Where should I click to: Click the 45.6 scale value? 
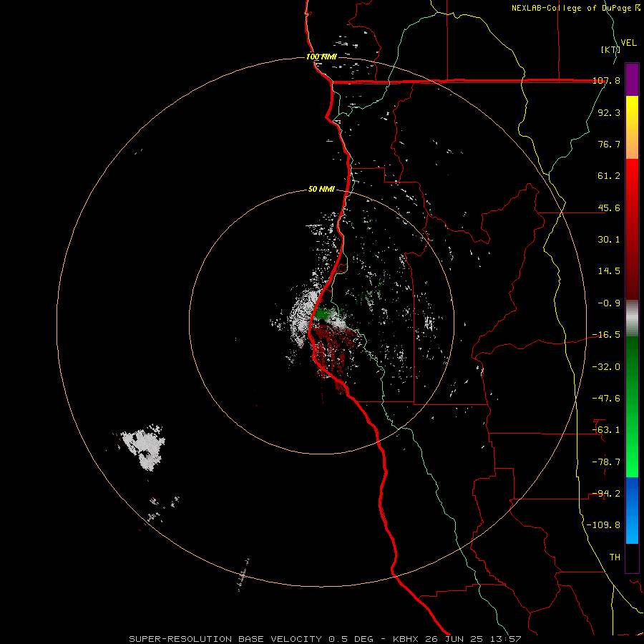pos(609,208)
